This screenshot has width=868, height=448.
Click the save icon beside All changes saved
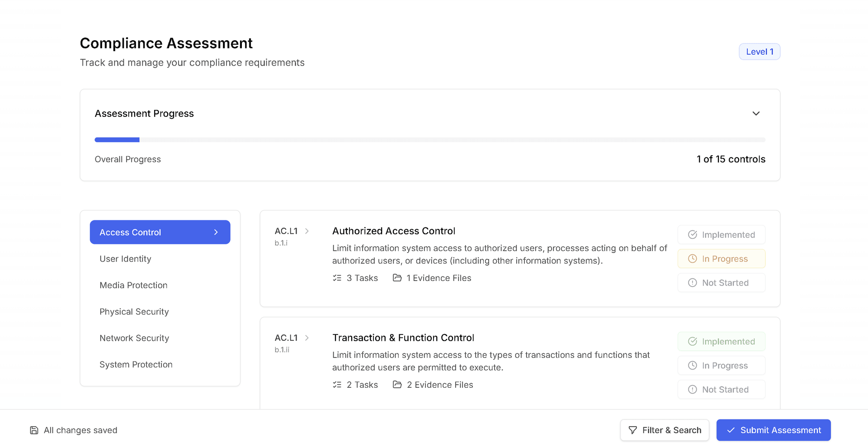tap(34, 430)
